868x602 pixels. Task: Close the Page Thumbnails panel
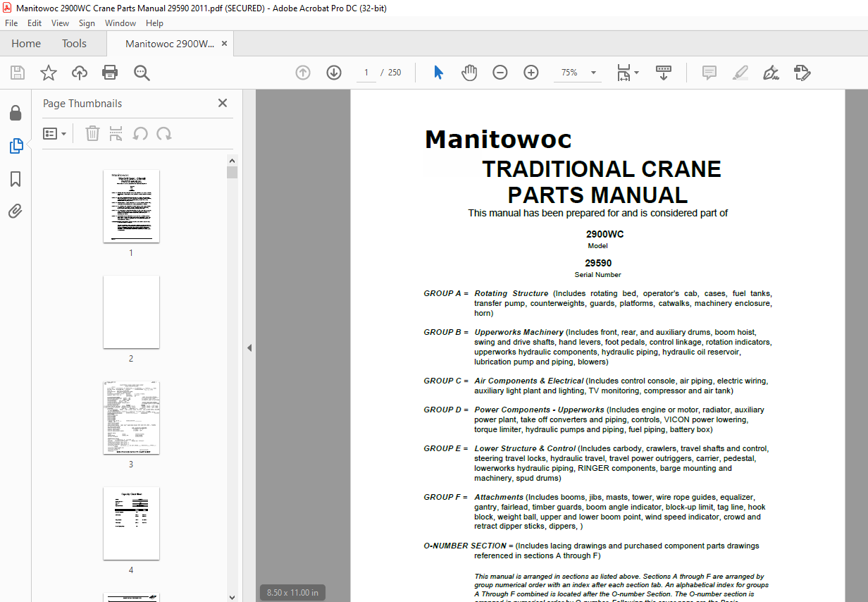click(223, 103)
